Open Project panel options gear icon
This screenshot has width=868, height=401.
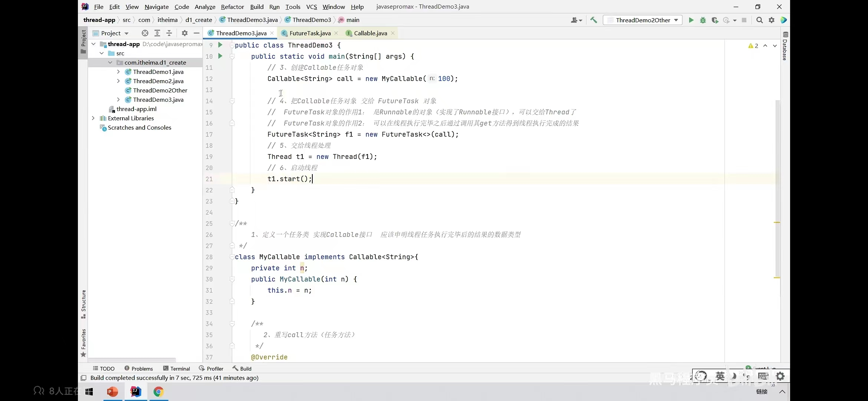184,33
